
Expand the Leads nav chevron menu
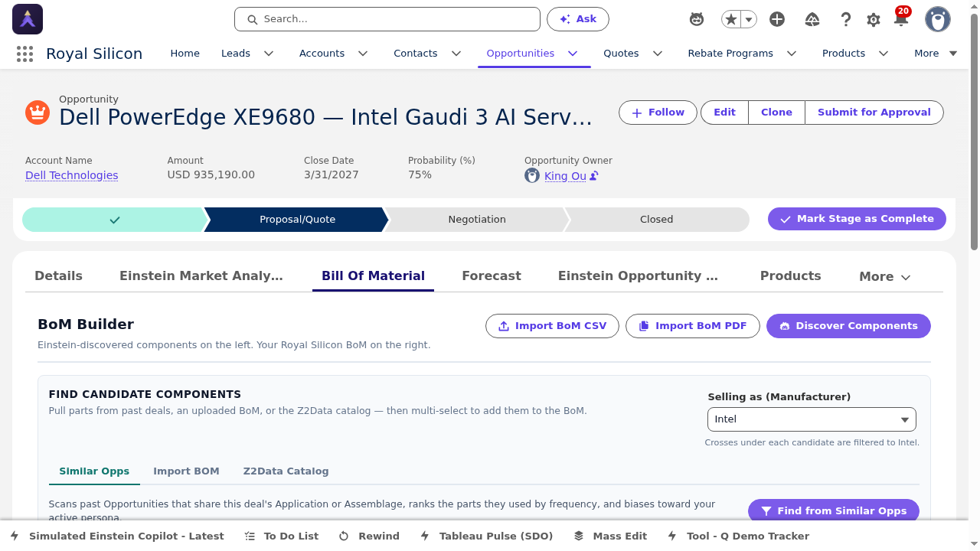(x=269, y=54)
